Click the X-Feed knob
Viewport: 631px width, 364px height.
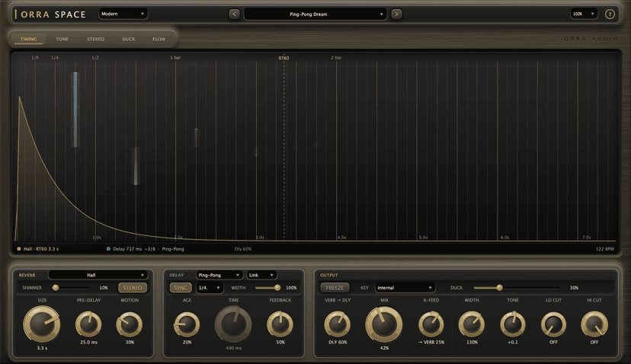tap(431, 324)
